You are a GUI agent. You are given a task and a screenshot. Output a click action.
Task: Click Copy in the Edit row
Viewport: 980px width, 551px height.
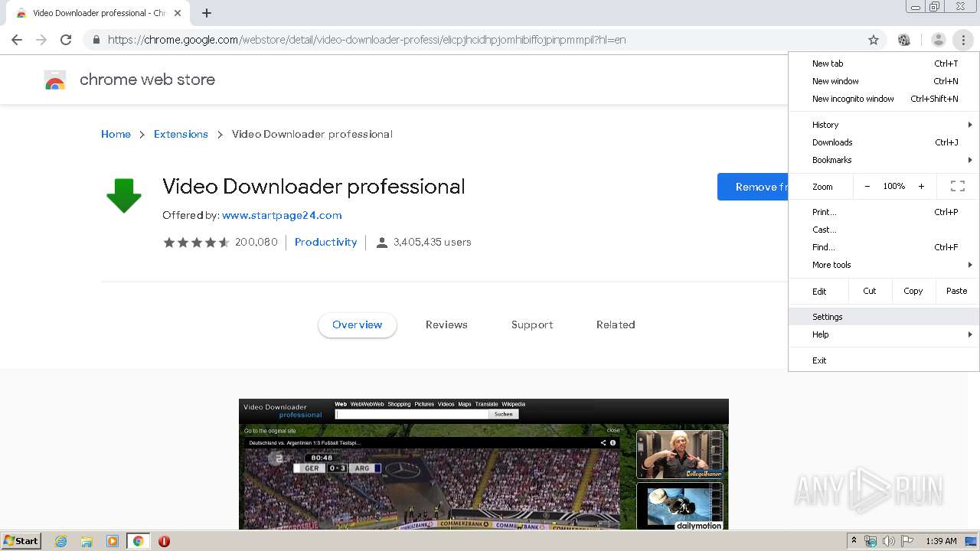pos(913,291)
